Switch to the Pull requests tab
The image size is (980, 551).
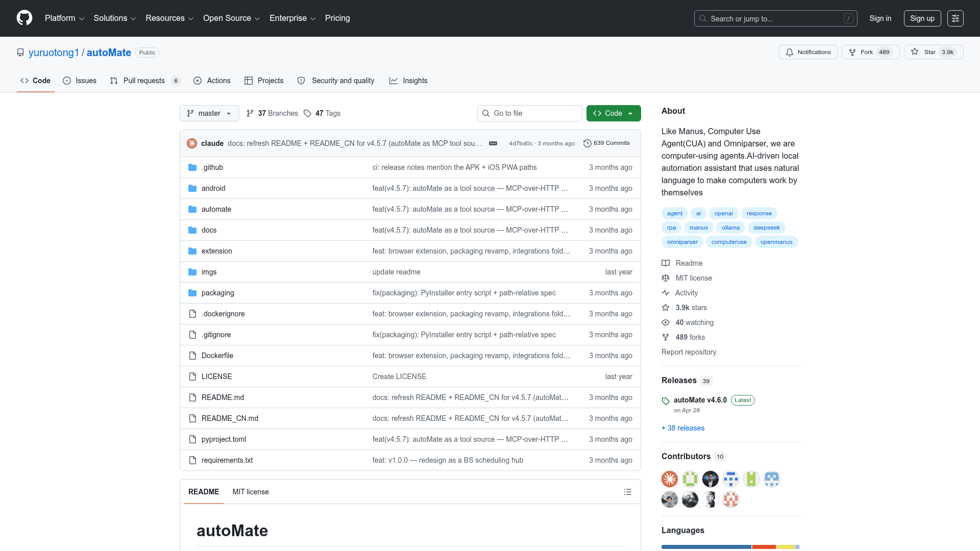coord(145,81)
